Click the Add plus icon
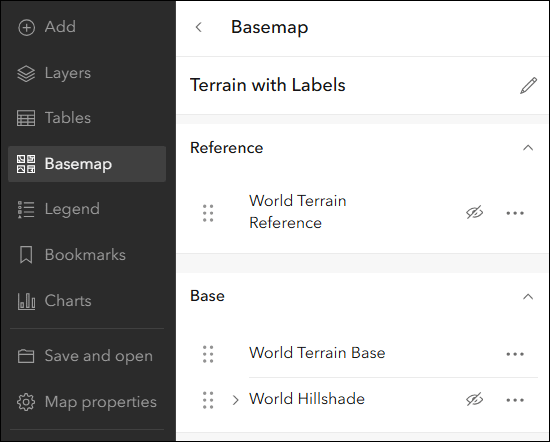550x442 pixels. (26, 27)
